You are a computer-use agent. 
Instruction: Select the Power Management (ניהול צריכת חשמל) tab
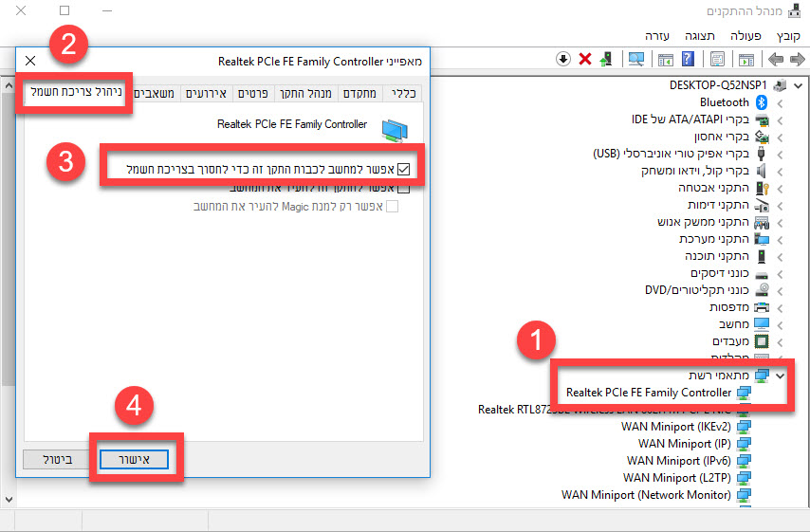[76, 92]
